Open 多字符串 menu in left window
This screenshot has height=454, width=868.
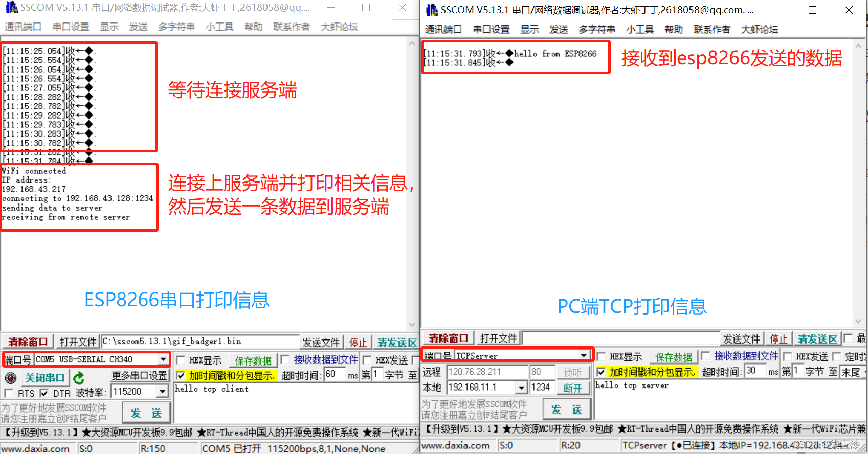click(x=176, y=27)
